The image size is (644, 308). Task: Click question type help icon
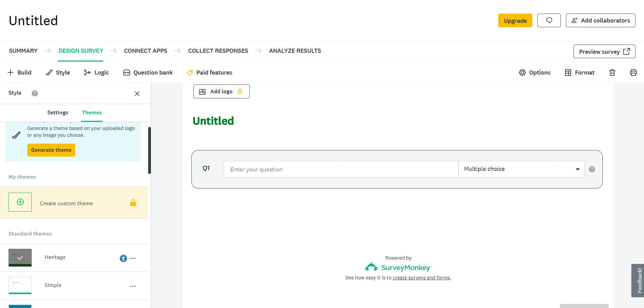tap(592, 169)
